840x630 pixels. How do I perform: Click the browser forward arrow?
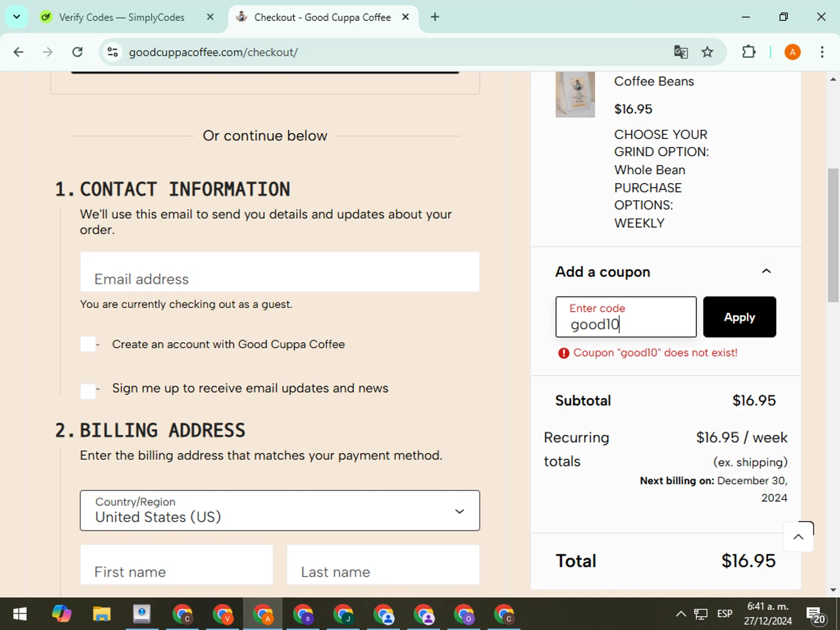click(x=48, y=52)
